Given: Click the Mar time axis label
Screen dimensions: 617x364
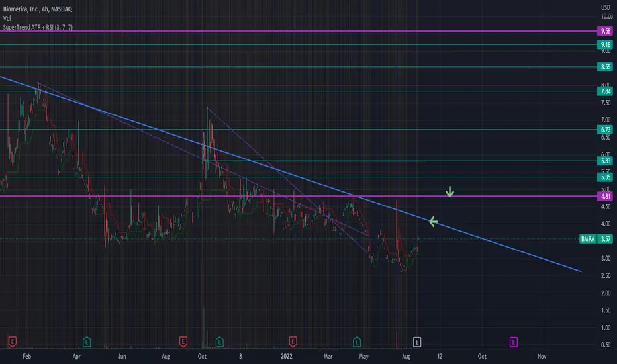Looking at the screenshot, I should pyautogui.click(x=328, y=357).
